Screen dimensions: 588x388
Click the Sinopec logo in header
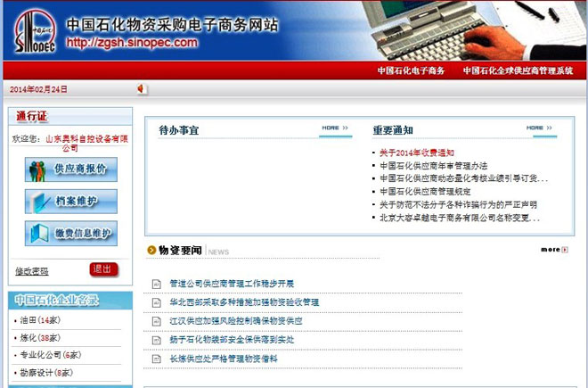(x=36, y=31)
